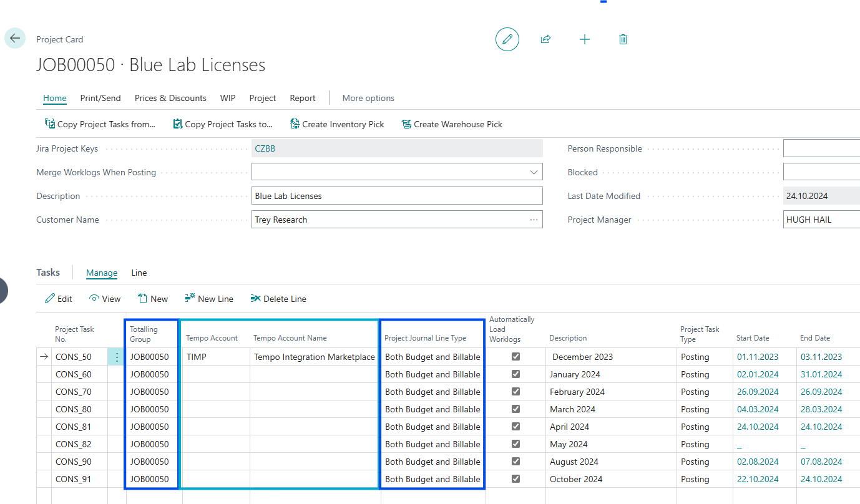The height and width of the screenshot is (504, 860).
Task: Click the Description input field
Action: (x=396, y=196)
